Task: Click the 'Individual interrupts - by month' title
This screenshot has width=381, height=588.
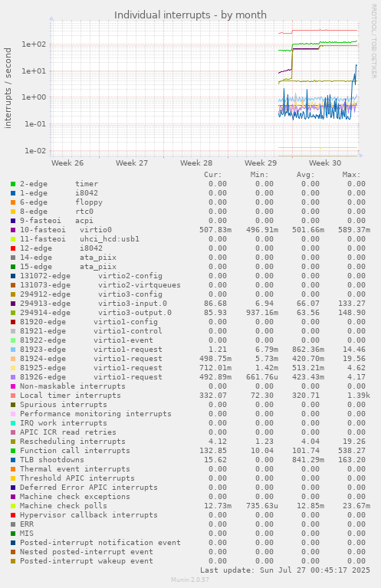Action: (190, 15)
